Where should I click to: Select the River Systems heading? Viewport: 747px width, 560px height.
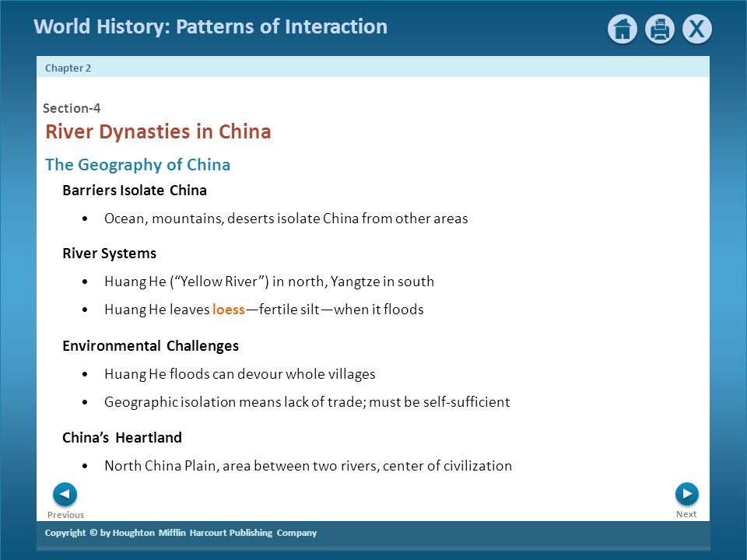(109, 254)
